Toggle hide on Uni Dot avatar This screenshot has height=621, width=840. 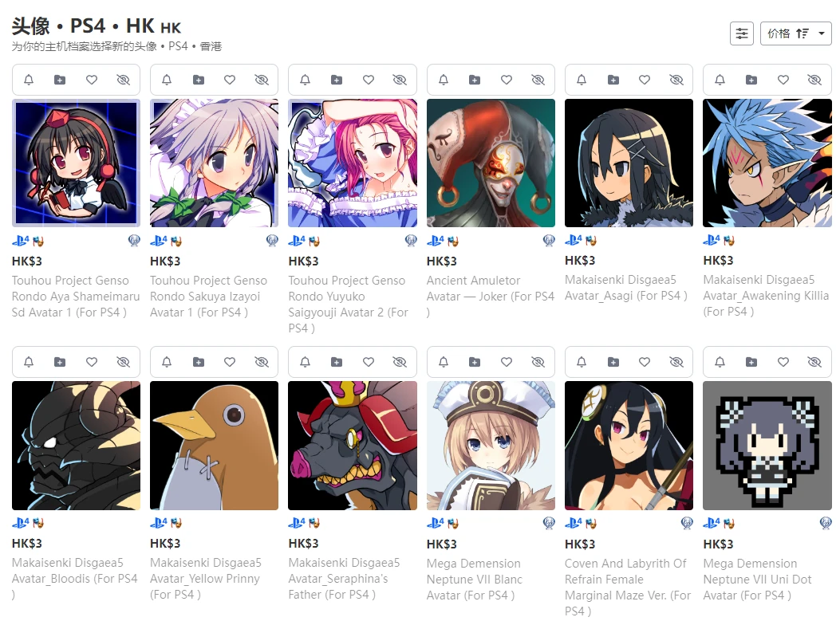pyautogui.click(x=814, y=363)
